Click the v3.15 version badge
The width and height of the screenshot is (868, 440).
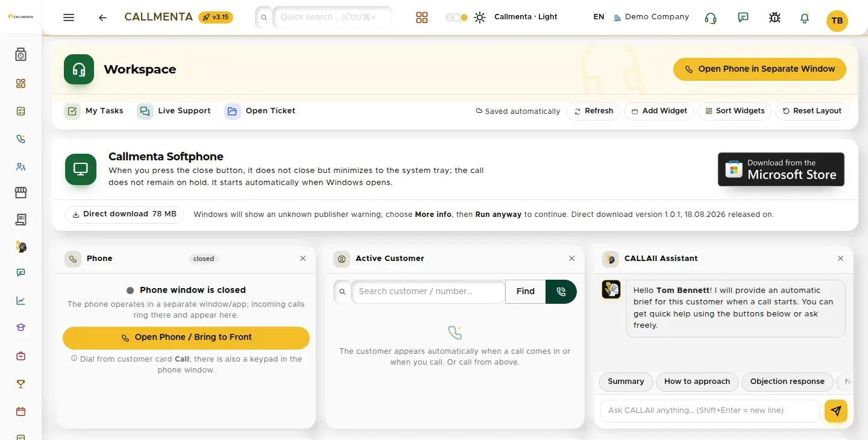tap(216, 17)
